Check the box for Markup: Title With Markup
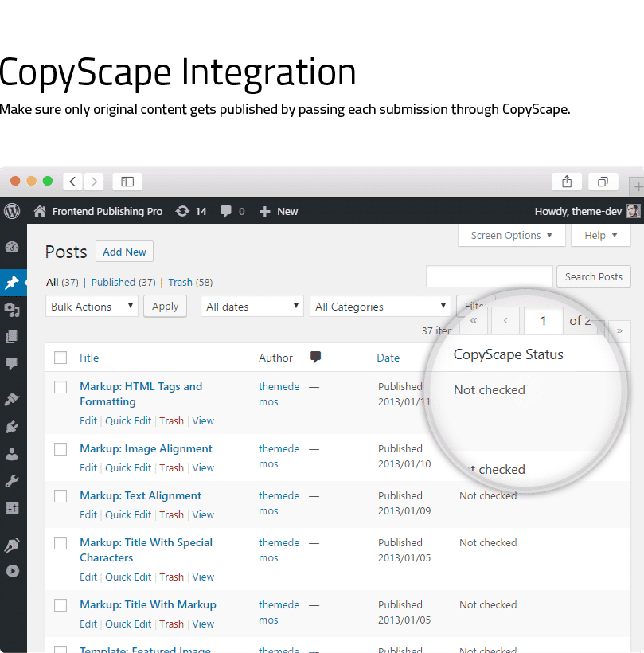The height and width of the screenshot is (653, 644). [x=60, y=605]
